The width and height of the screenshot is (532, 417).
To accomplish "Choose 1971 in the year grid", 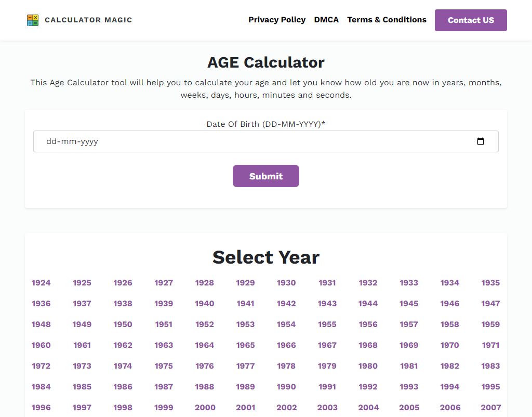I will (x=490, y=345).
